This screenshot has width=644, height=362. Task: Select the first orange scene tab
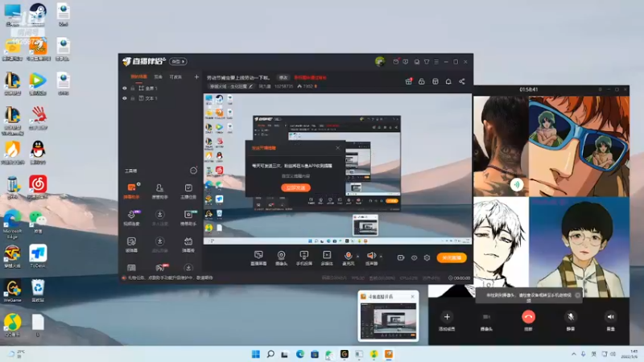pos(138,76)
